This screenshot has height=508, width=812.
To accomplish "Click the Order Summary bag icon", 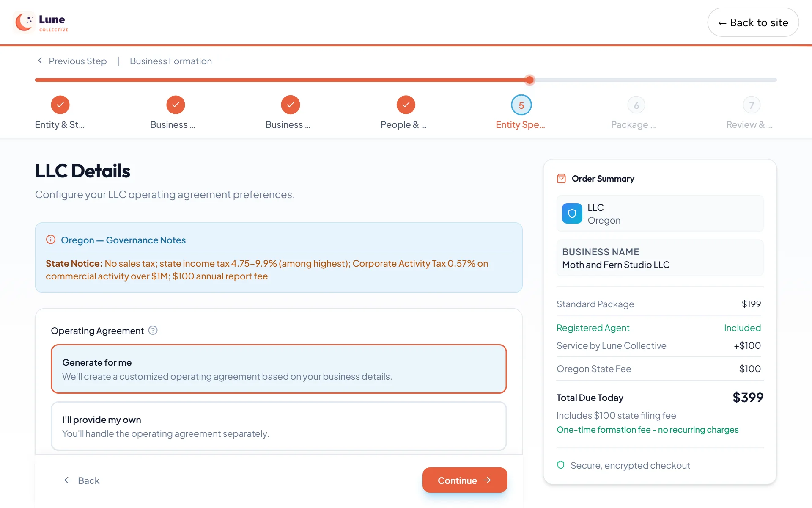I will point(561,178).
